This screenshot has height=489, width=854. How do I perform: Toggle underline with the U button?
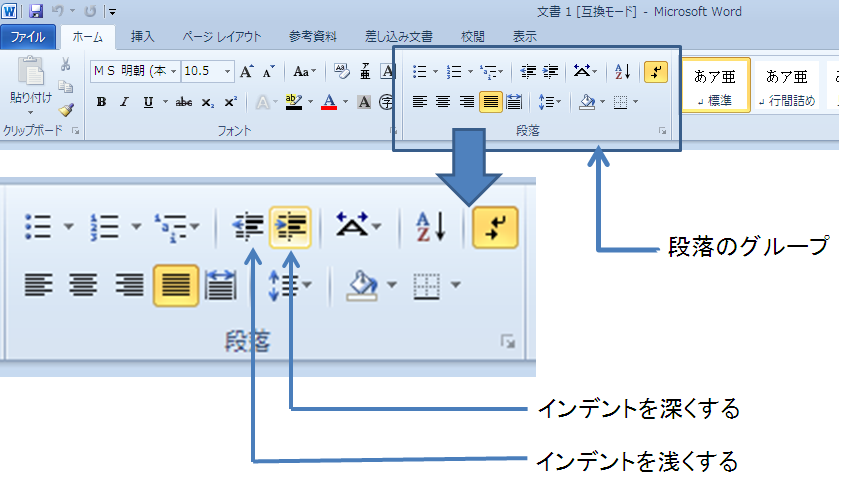pos(148,102)
